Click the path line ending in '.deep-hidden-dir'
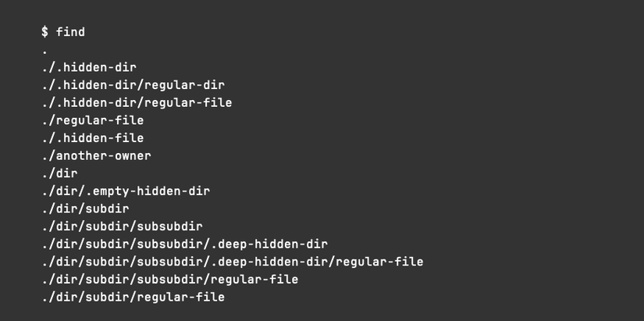 (x=184, y=244)
